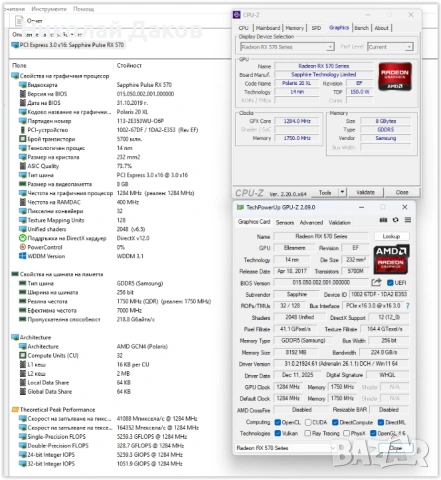Click the AMD Radeon logo in GPU-Z
441x480 pixels.
[391, 259]
